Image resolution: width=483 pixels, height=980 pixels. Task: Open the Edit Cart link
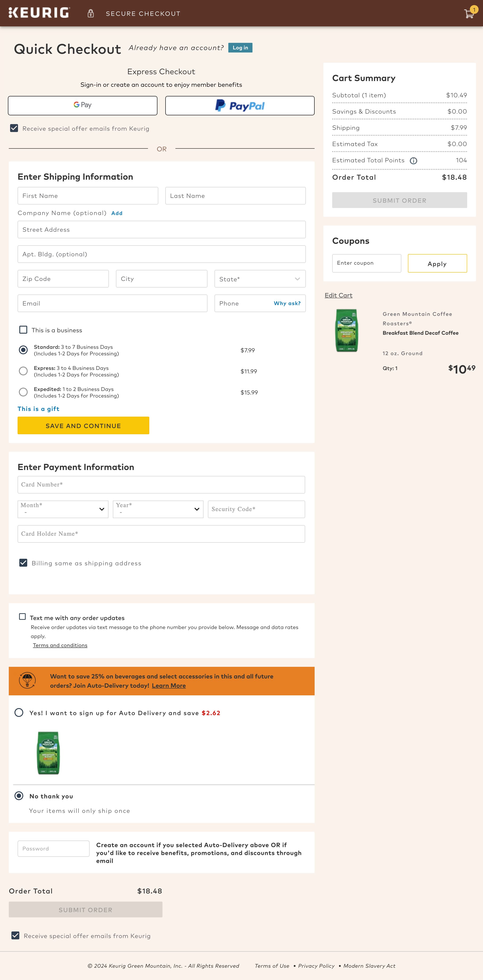[338, 295]
